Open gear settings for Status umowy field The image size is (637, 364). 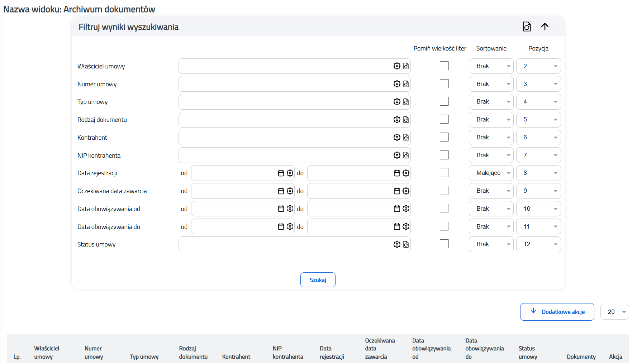(x=397, y=244)
